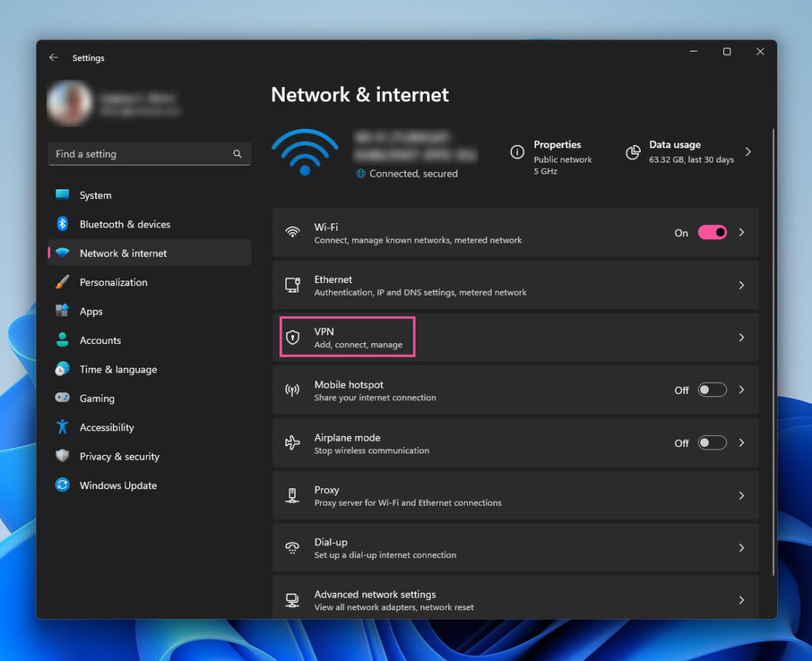Click the Properties info icon

point(517,152)
